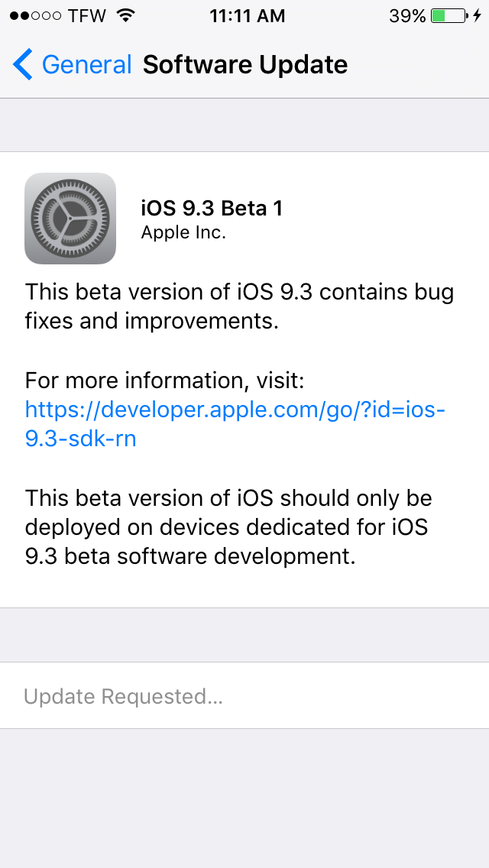Screen dimensions: 489x868
Task: Tap the beta deployment warning paragraph
Action: click(x=228, y=527)
